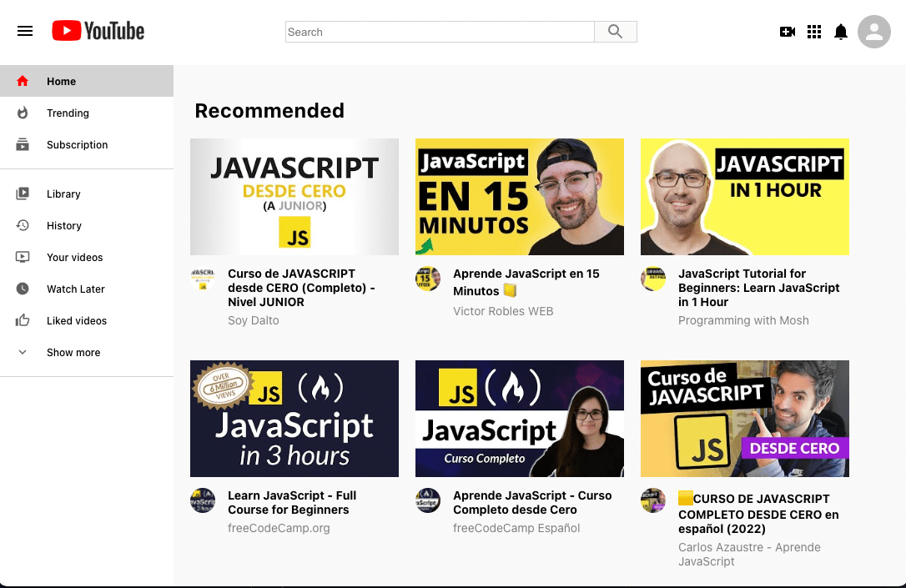This screenshot has height=588, width=906.
Task: Open the create video camera icon
Action: [x=787, y=32]
